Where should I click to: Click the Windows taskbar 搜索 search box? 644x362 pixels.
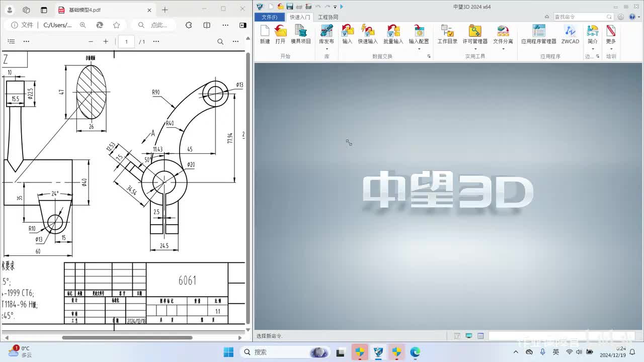tap(284, 352)
